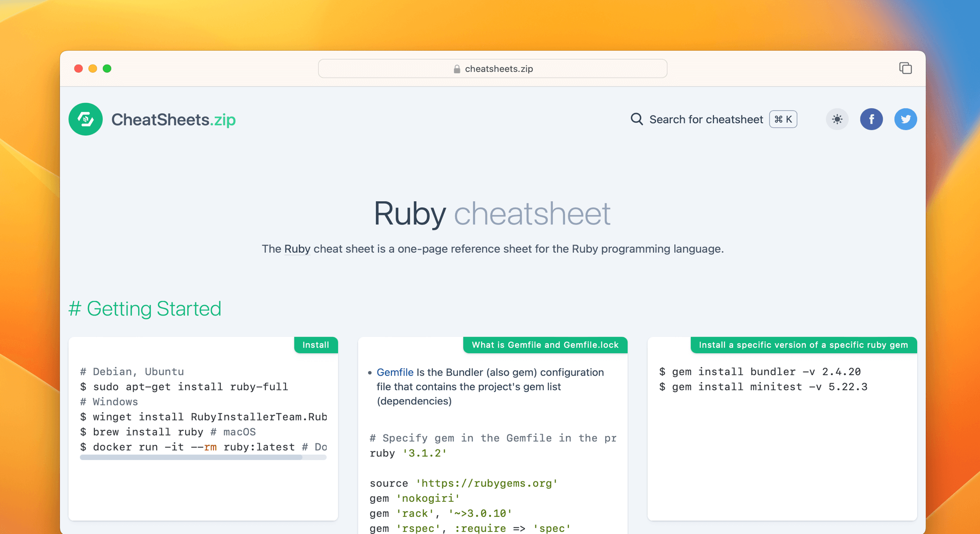The width and height of the screenshot is (980, 534).
Task: Follow the Gemfile hyperlink
Action: coord(395,372)
